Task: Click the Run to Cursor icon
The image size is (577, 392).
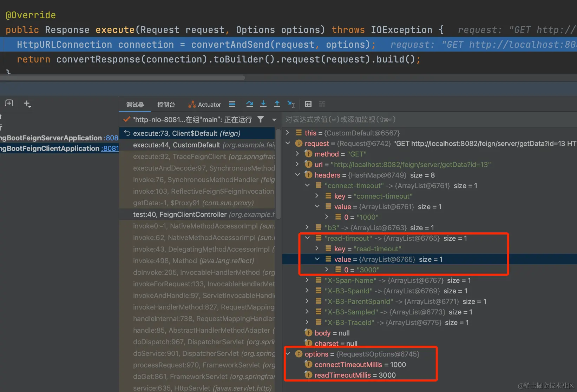Action: pyautogui.click(x=291, y=104)
